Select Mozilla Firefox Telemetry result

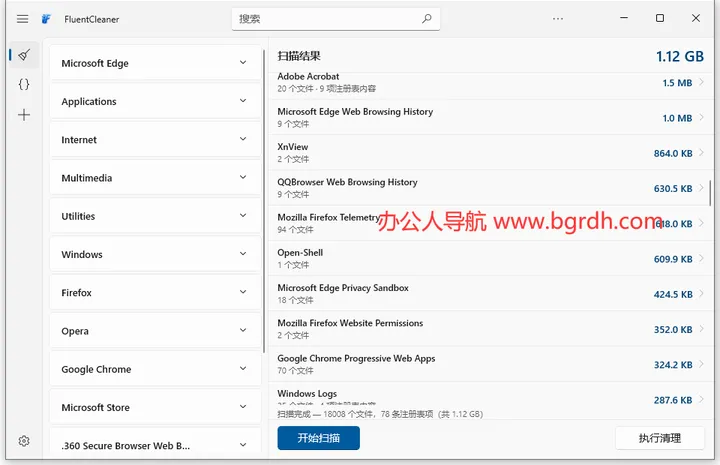(490, 223)
